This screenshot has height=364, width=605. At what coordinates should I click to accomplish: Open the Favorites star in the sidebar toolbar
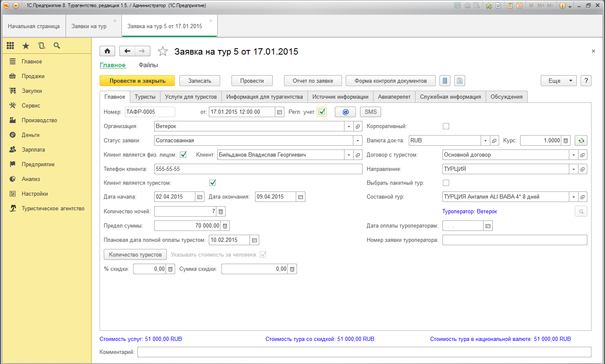(x=26, y=46)
